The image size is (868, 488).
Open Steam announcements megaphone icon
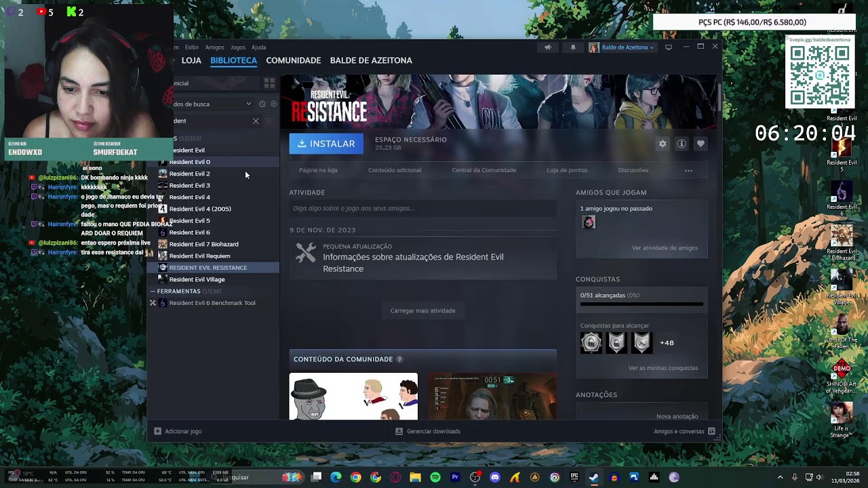(548, 47)
